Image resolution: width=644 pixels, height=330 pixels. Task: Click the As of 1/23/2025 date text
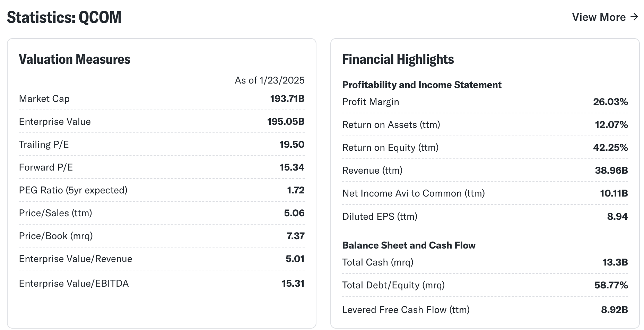point(270,80)
